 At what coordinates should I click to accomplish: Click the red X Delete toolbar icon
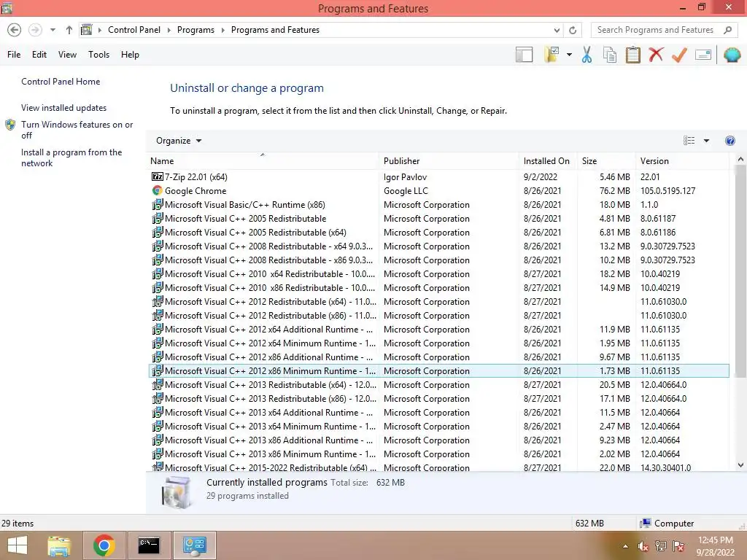click(x=656, y=54)
